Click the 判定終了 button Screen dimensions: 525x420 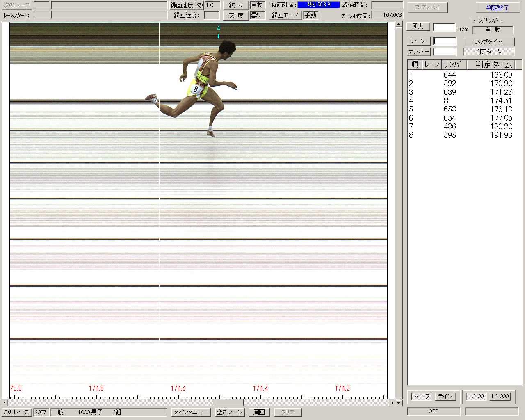pyautogui.click(x=497, y=8)
